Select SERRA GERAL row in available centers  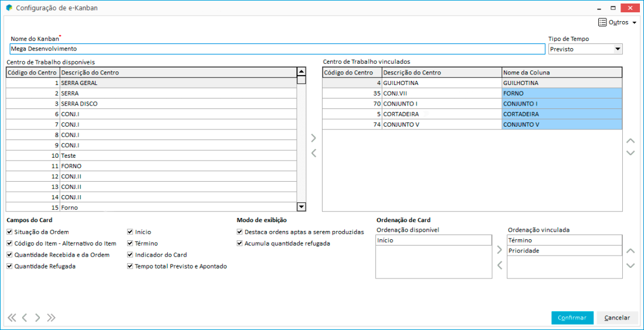[x=151, y=83]
